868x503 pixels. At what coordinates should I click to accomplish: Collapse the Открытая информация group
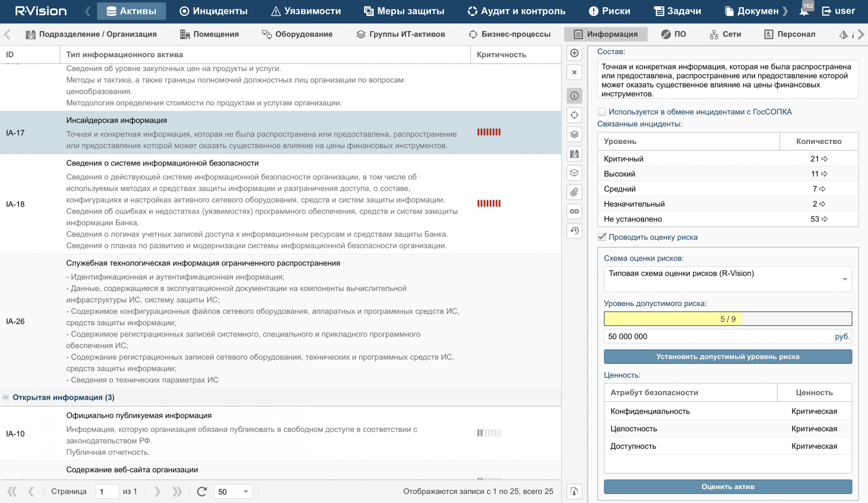click(x=6, y=397)
